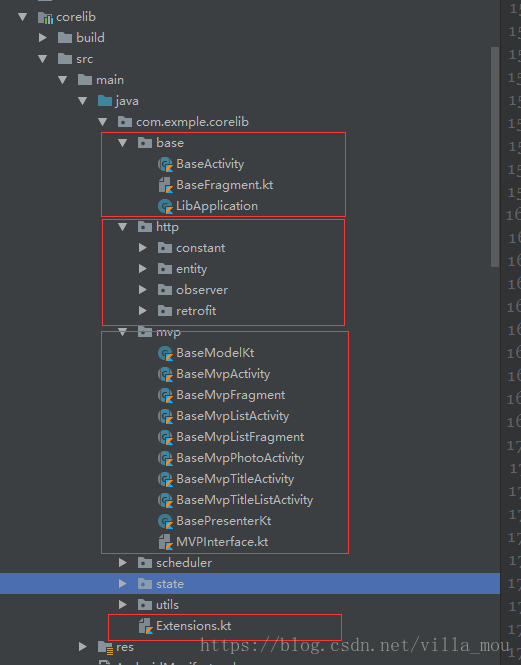Select the highlighted state package
The image size is (521, 665).
coord(250,584)
